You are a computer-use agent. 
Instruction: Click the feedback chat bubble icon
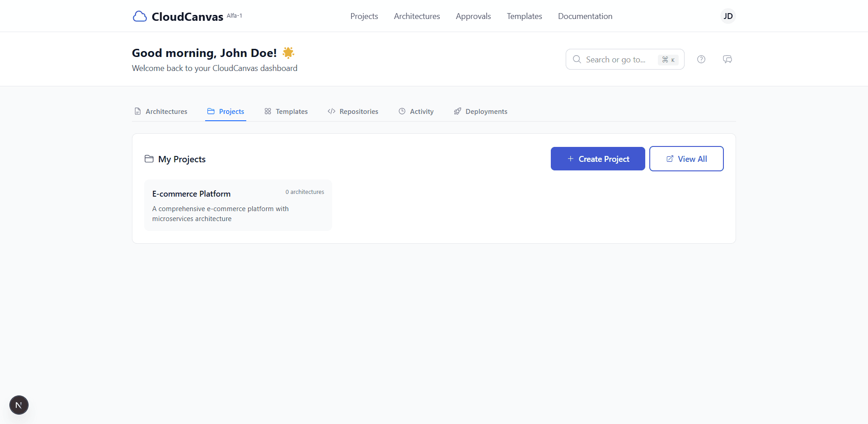(x=727, y=59)
